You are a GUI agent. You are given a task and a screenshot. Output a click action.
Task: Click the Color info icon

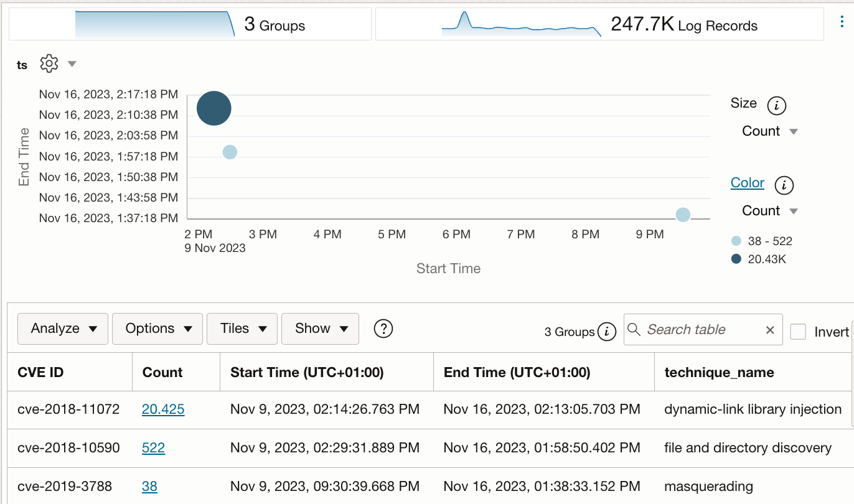click(x=784, y=185)
